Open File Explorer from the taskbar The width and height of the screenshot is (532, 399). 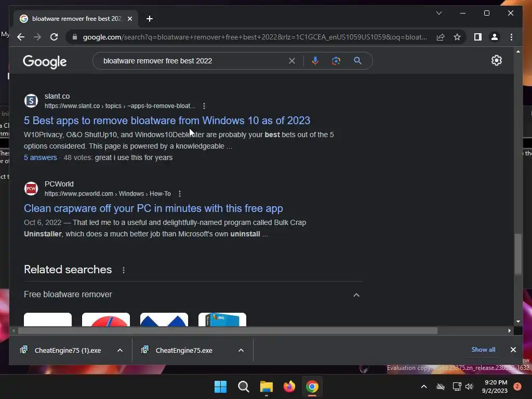(267, 387)
